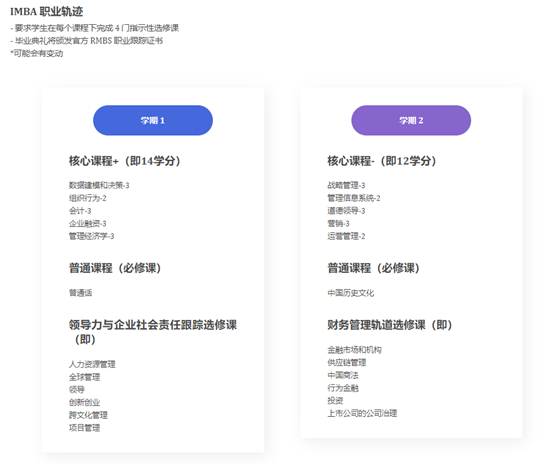Select 上市公司的公司治理 elective
This screenshot has height=464, width=554.
point(362,413)
